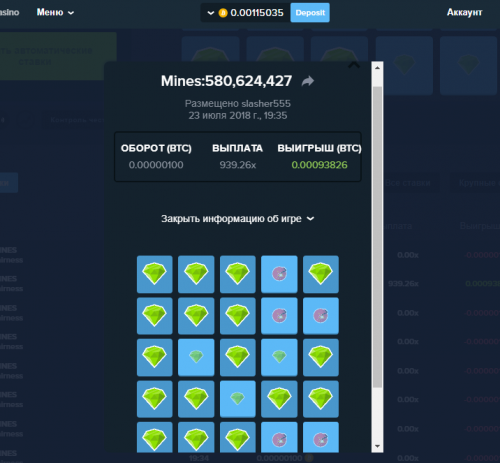The width and height of the screenshot is (500, 463).
Task: Open the Аккаунт menu
Action: (464, 12)
